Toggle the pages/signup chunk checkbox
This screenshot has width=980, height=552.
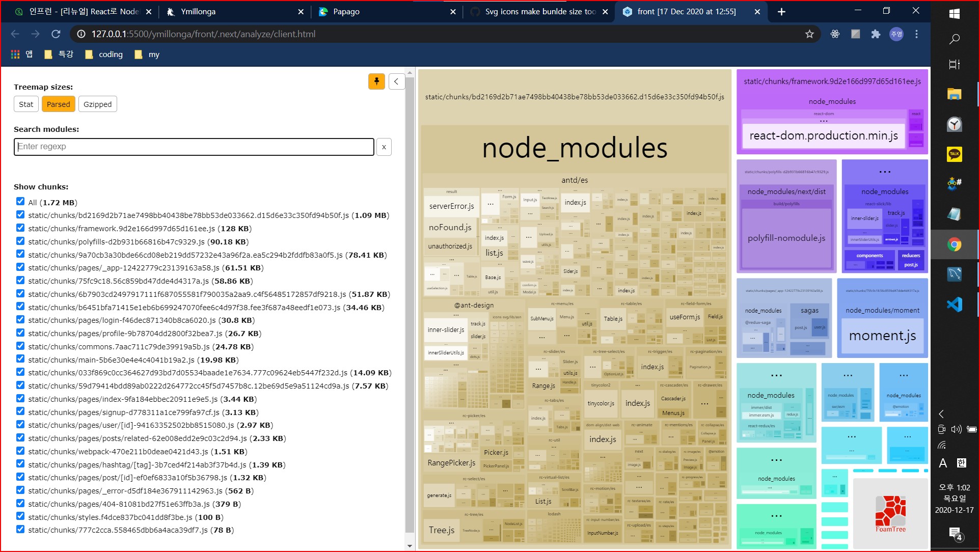point(20,411)
